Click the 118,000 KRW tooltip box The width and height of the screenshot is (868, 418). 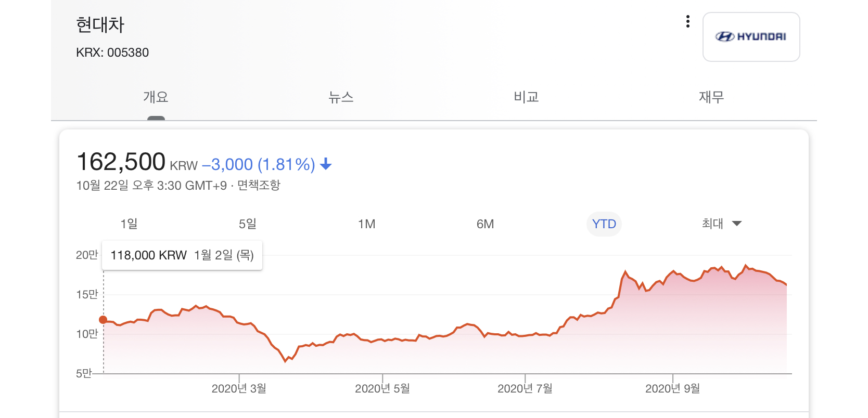[x=182, y=255]
